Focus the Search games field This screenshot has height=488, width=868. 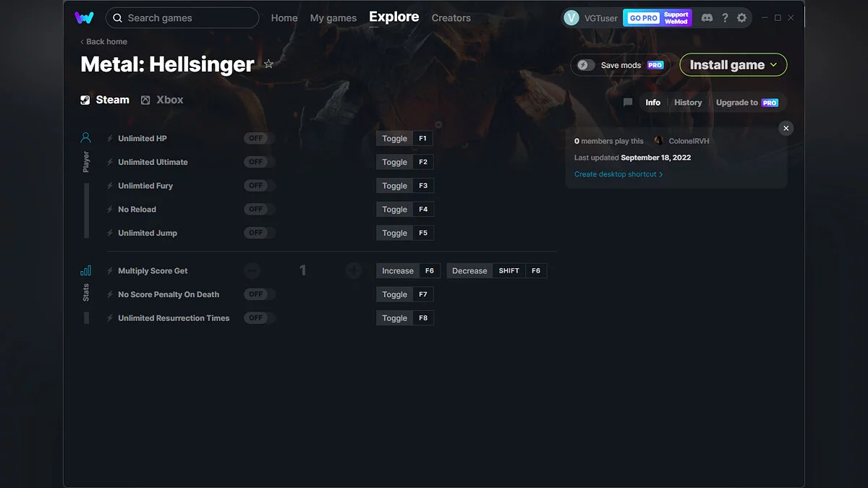coord(182,18)
